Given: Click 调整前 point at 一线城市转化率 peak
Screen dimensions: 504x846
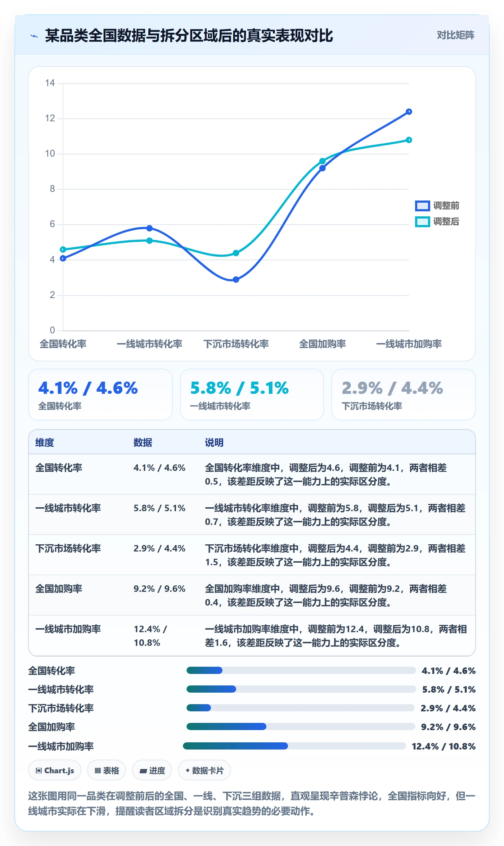Looking at the screenshot, I should point(149,228).
